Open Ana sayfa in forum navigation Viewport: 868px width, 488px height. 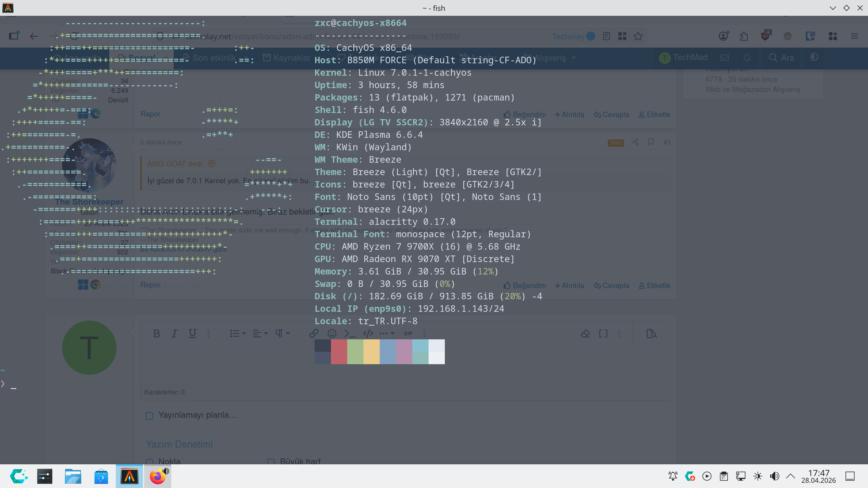click(x=77, y=58)
